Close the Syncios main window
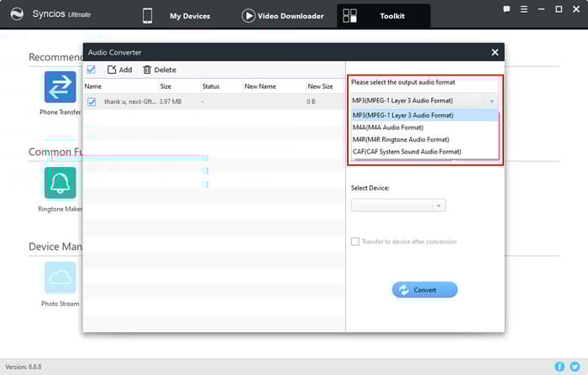Image resolution: width=588 pixels, height=375 pixels. coord(576,9)
